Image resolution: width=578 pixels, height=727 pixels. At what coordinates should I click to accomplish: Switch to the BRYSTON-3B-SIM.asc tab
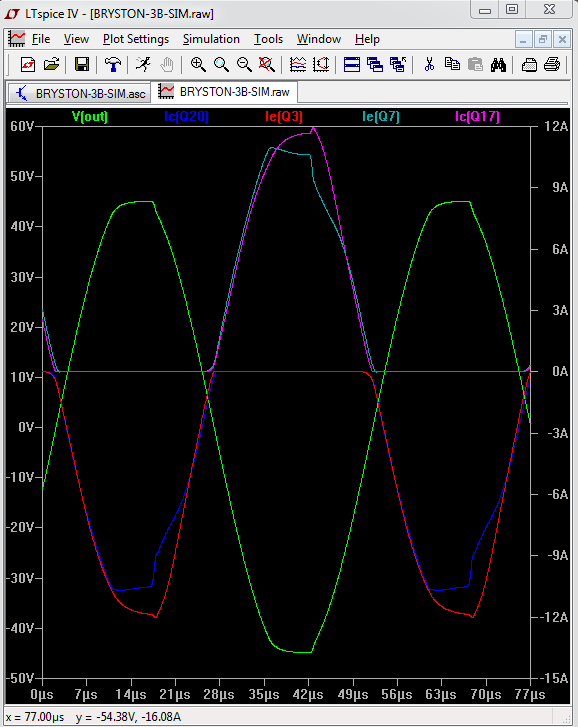79,93
